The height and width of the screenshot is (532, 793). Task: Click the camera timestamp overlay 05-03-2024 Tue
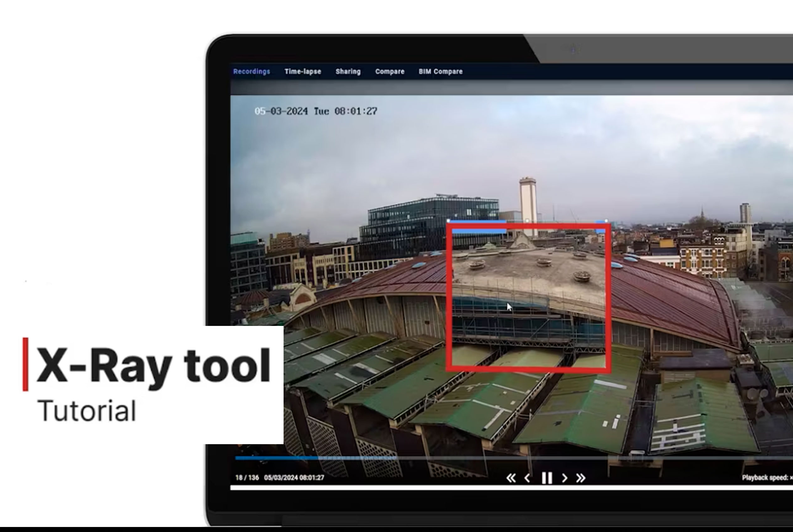coord(316,111)
